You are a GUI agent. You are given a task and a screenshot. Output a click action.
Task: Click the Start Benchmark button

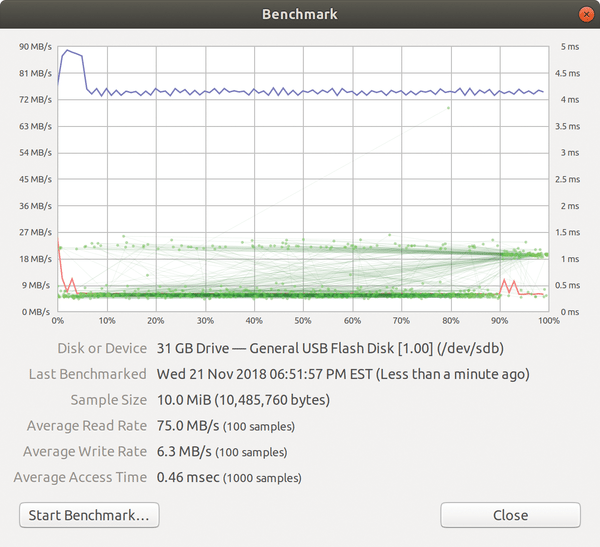click(89, 515)
